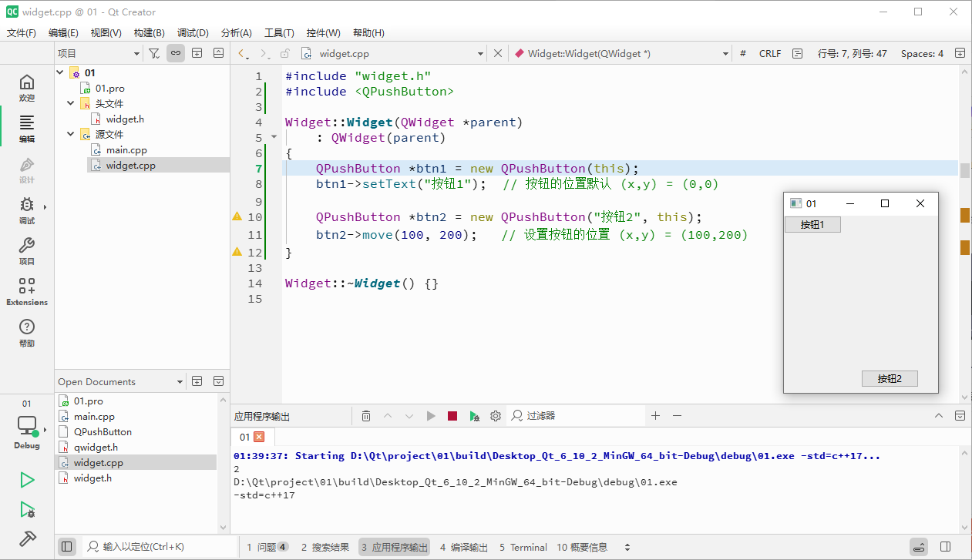Collapse the 01 project tree node
This screenshot has height=560, width=972.
[61, 72]
